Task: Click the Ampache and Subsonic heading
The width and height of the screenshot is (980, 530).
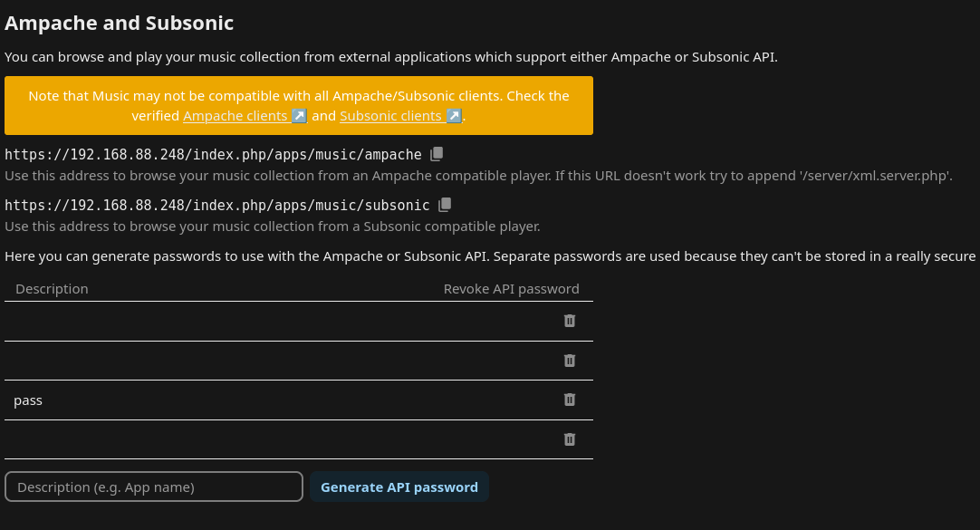Action: [x=119, y=23]
